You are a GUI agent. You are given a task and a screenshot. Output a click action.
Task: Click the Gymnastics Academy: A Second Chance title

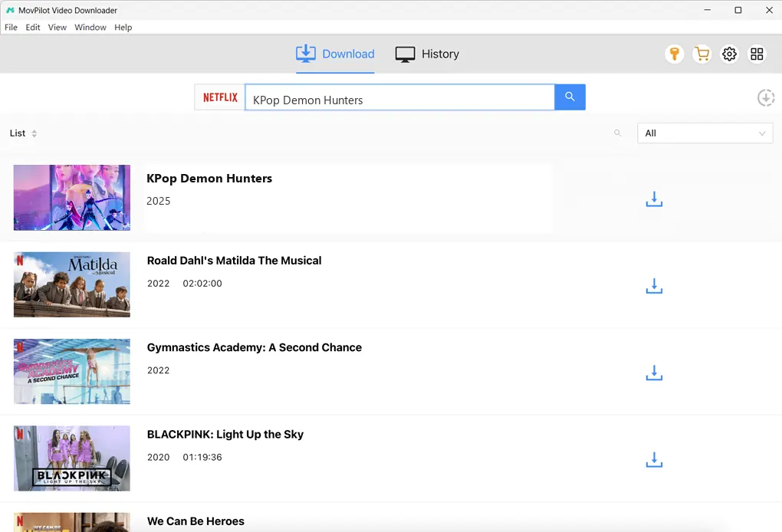(255, 347)
